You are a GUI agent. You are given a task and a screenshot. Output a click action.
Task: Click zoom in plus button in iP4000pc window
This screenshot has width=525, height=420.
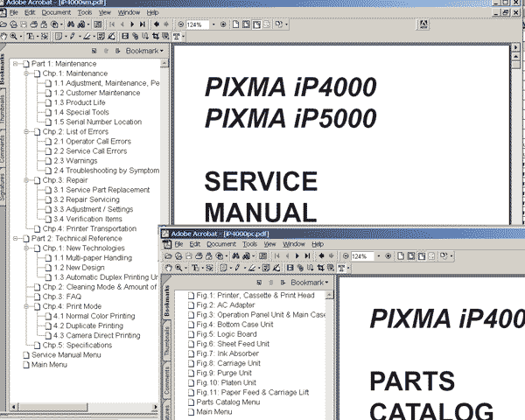[x=388, y=256]
